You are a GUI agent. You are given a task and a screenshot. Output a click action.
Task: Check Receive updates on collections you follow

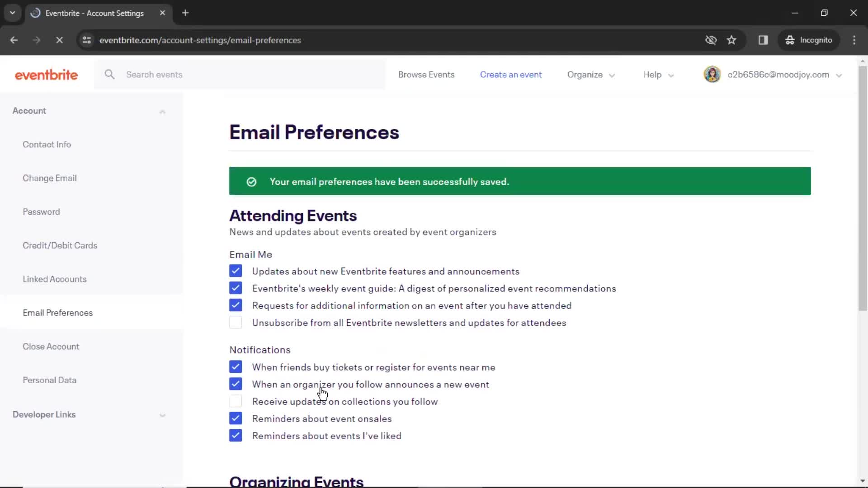236,401
